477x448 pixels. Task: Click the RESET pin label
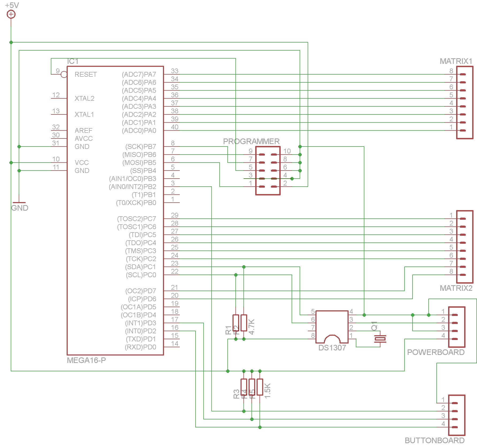[x=86, y=74]
